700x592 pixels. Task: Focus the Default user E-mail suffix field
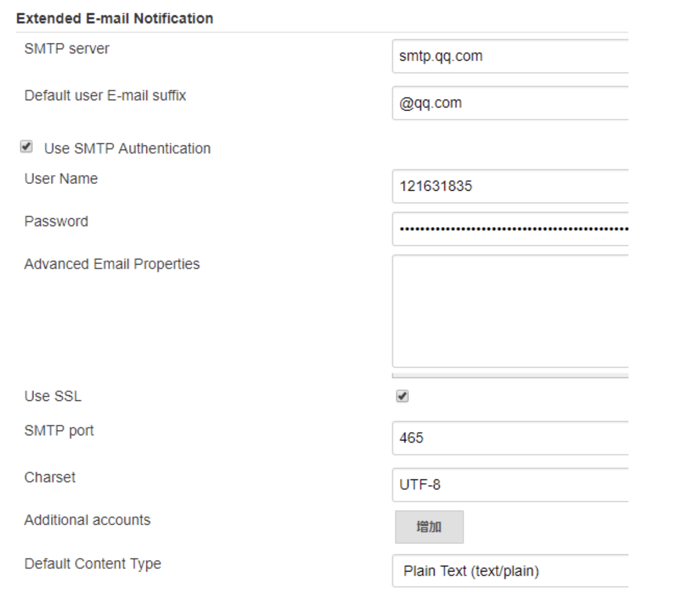click(x=510, y=103)
